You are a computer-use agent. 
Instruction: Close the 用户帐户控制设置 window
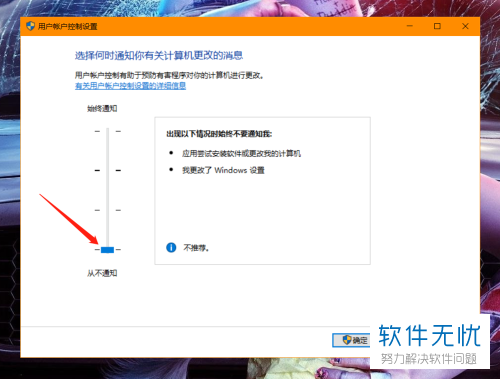pos(465,26)
